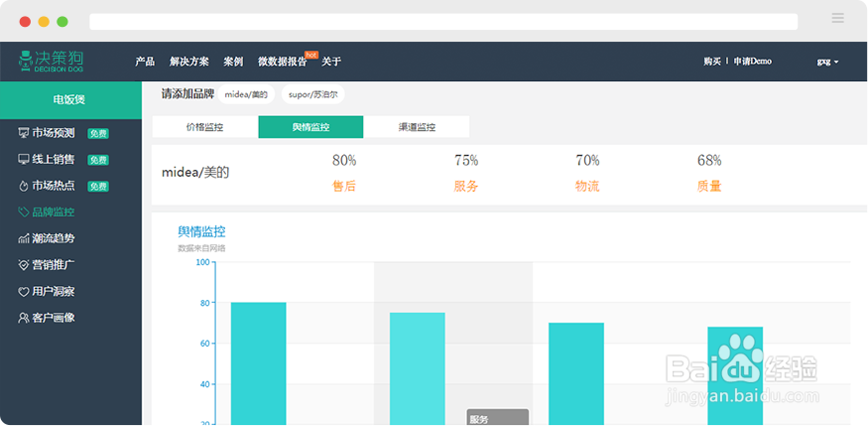Click the 免费 badge next to 市场热点
The image size is (868, 426).
(98, 187)
